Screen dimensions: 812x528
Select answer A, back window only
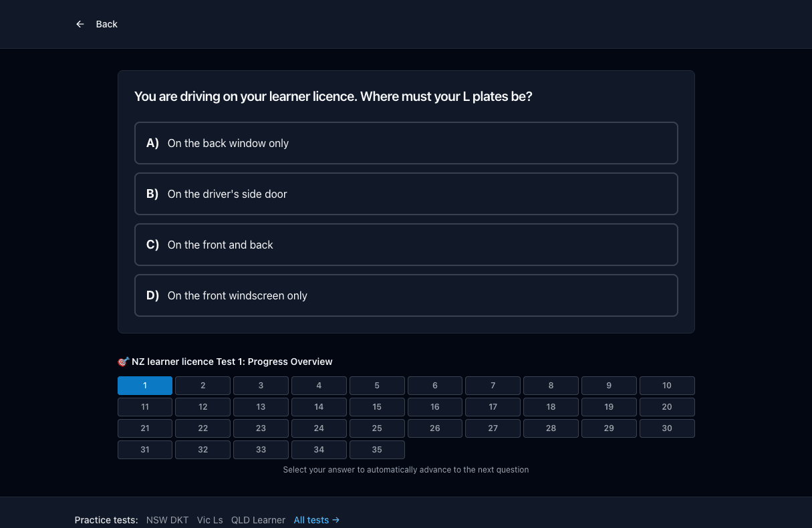point(406,143)
